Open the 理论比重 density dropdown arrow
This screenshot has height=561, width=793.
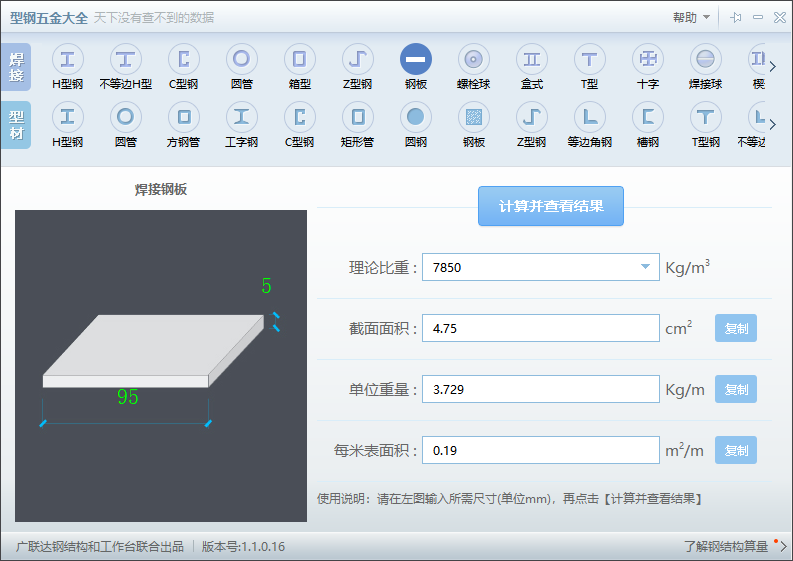click(x=645, y=267)
